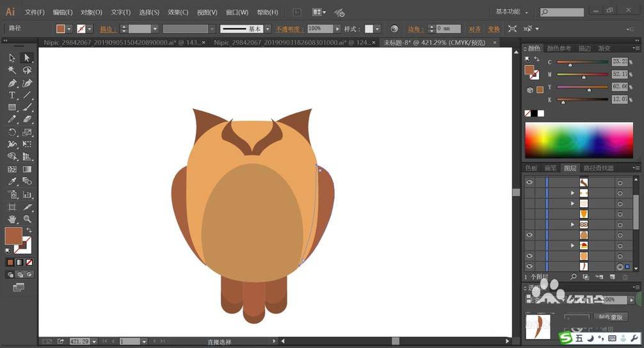Click the 变换 link in control bar
Image resolution: width=644 pixels, height=348 pixels.
[x=494, y=29]
